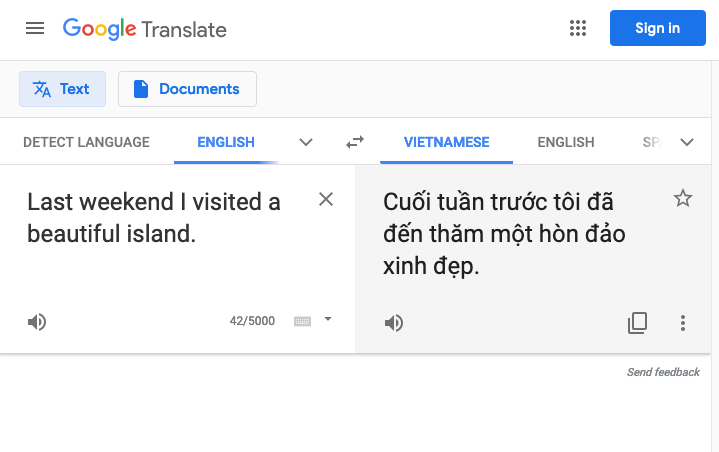Select the Vietnamese target tab
Viewport: 719px width, 452px height.
click(446, 142)
